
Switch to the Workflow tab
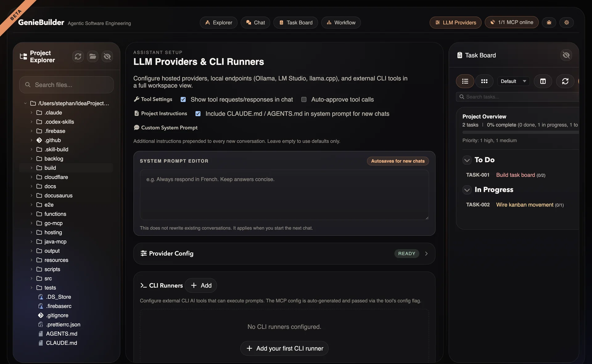(x=341, y=23)
